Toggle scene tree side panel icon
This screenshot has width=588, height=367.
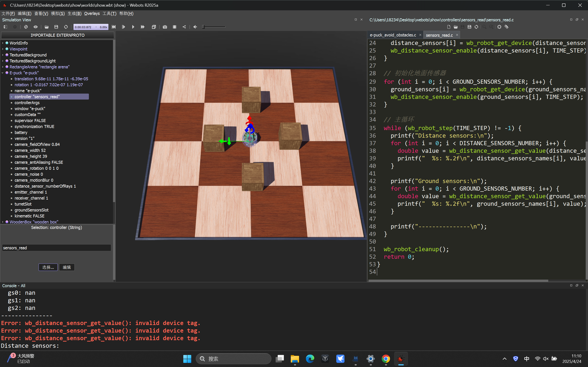click(5, 27)
